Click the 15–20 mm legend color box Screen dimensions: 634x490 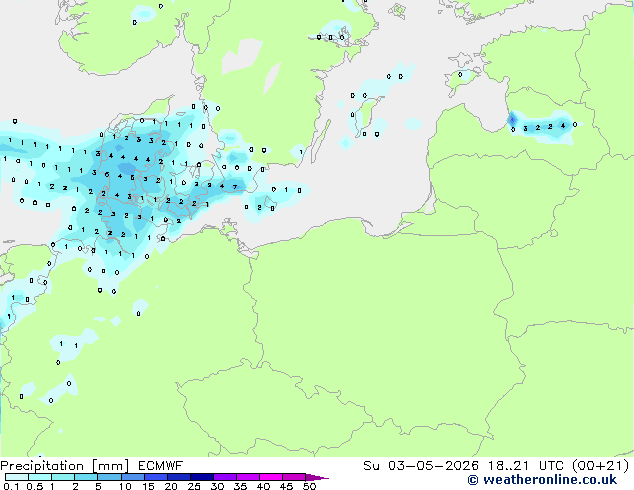156,477
